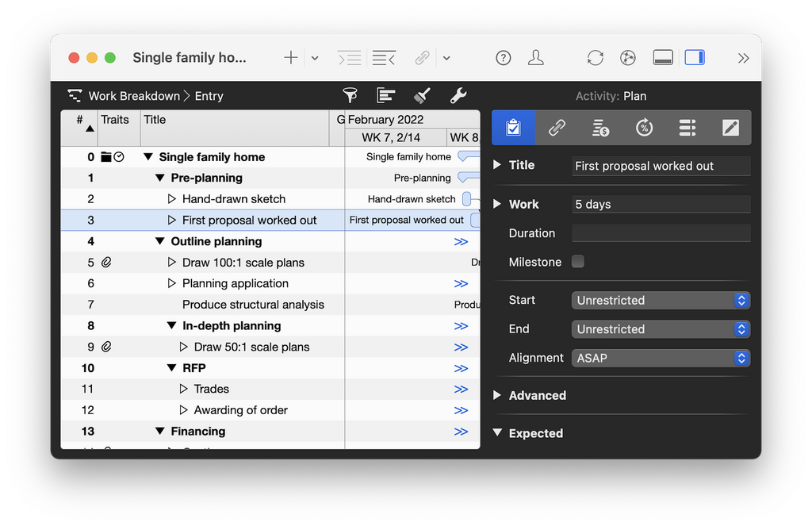Click the Work field showing 5 days

click(661, 205)
